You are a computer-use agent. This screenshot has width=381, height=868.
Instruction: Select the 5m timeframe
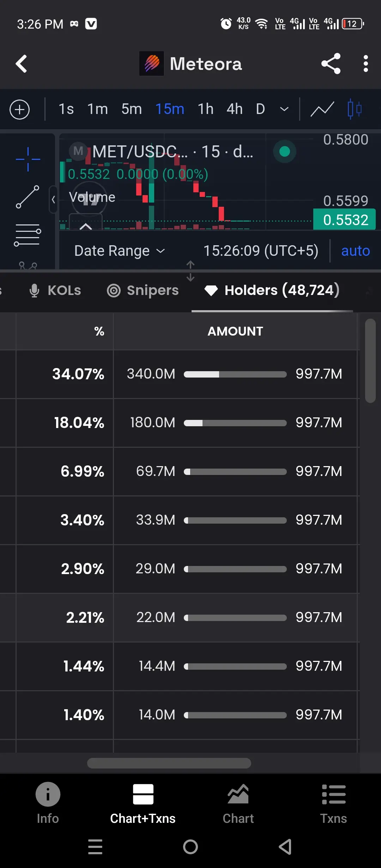pyautogui.click(x=132, y=109)
